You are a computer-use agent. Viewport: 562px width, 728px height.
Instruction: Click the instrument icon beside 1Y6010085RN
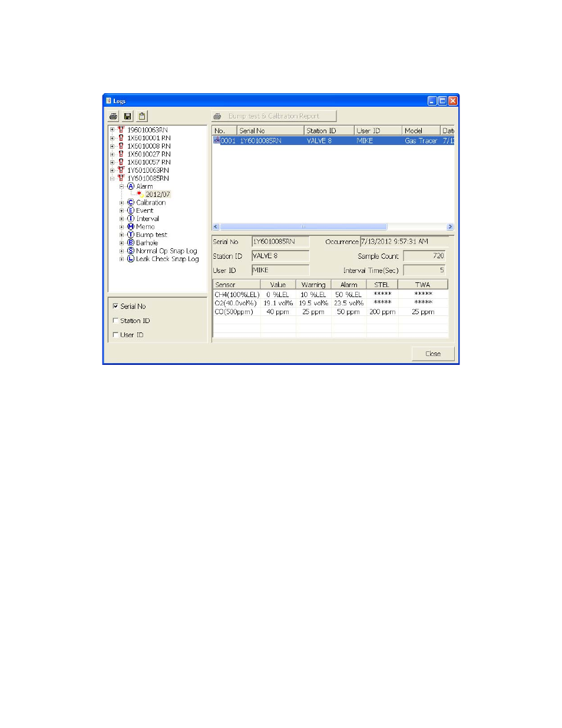[x=121, y=178]
